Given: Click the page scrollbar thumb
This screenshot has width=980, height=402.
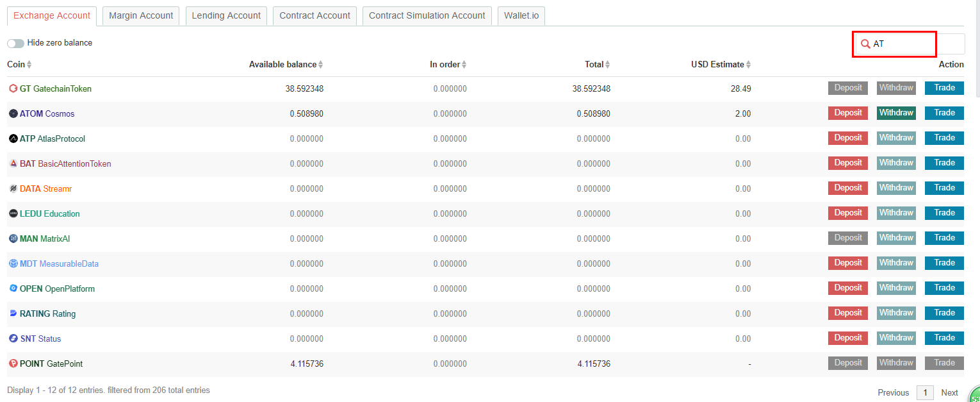Looking at the screenshot, I should 977,48.
